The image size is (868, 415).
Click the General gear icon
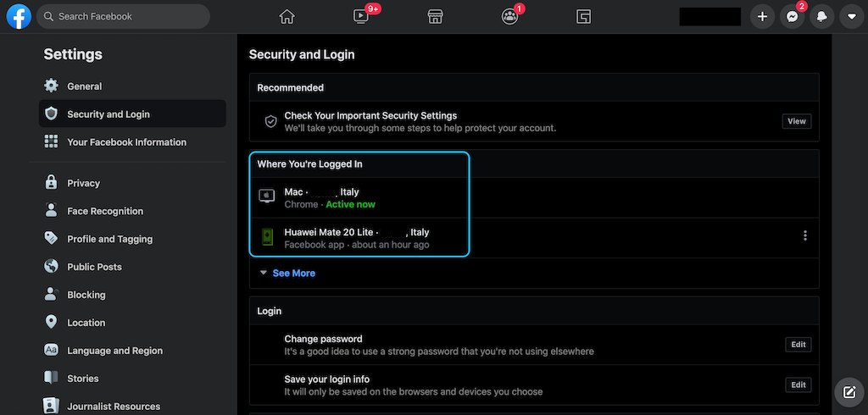pos(51,86)
